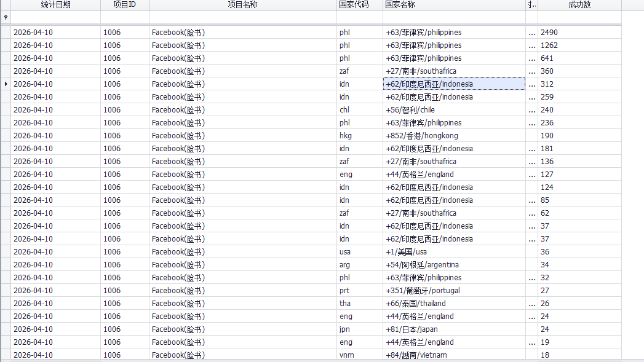This screenshot has width=644, height=362.
Task: Select the highlighted +62/印度尼西亚/indonesia cell
Action: 455,84
